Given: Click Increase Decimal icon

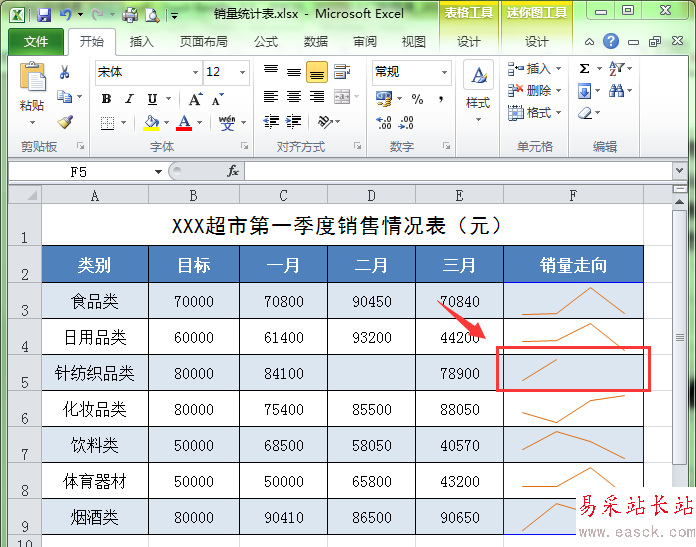Looking at the screenshot, I should (384, 122).
